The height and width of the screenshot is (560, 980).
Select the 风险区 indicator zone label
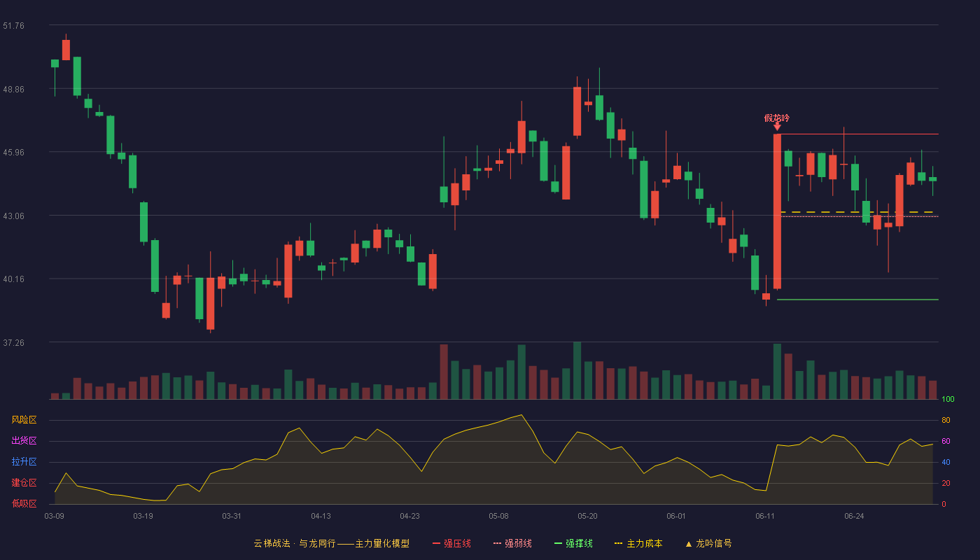click(24, 420)
